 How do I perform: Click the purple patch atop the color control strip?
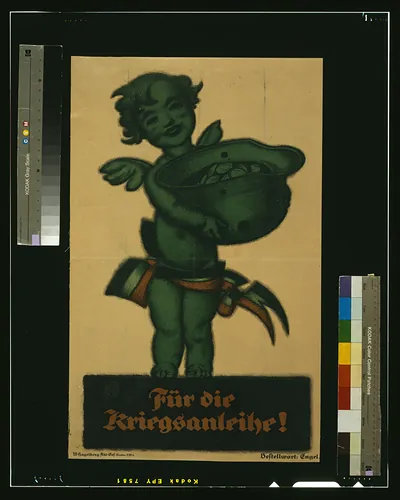(x=345, y=287)
